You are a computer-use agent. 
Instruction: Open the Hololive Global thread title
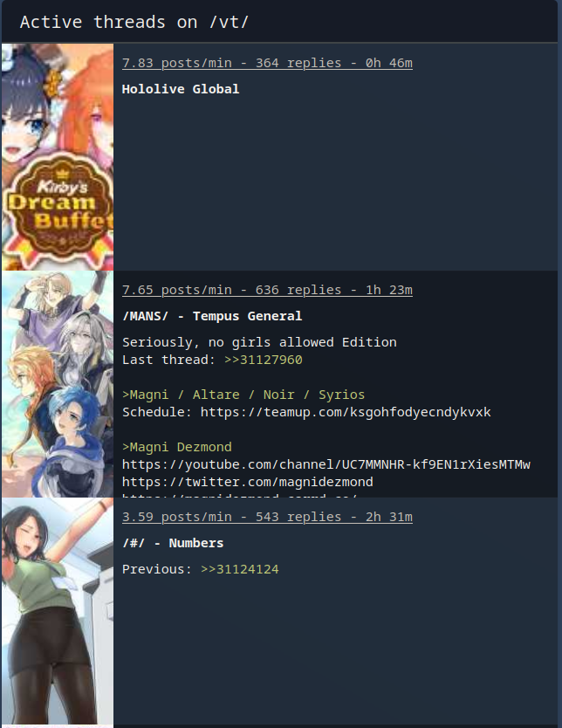181,89
